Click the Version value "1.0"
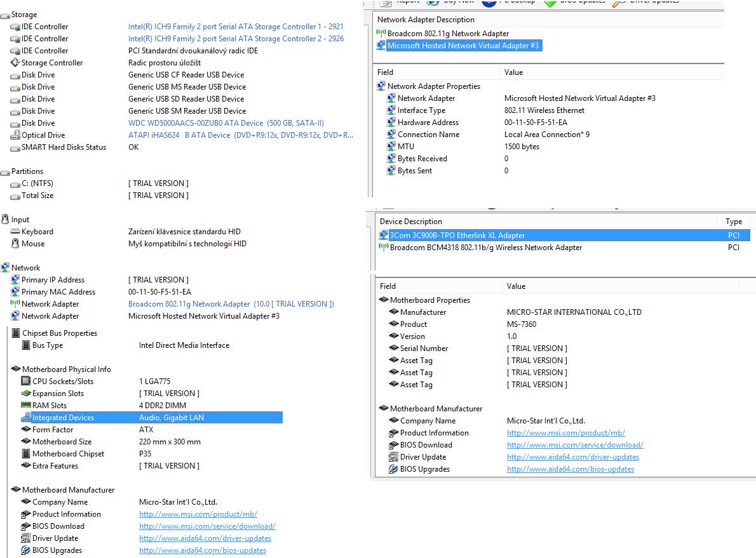Viewport: 756px width, 558px height. pyautogui.click(x=511, y=336)
